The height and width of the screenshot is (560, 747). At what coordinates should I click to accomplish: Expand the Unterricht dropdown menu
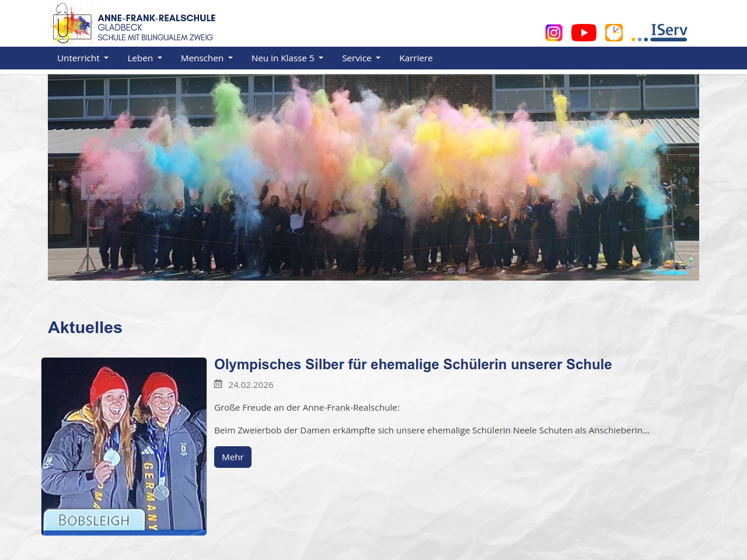pos(83,58)
